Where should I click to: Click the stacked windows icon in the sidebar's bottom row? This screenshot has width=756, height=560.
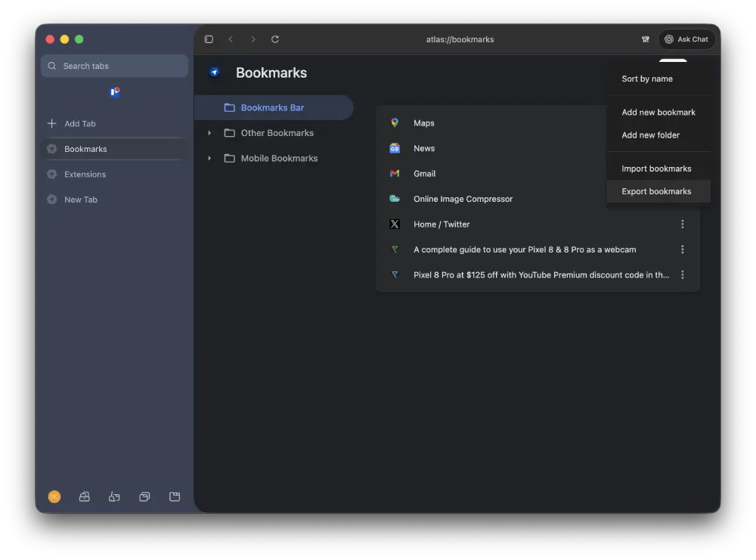(144, 497)
